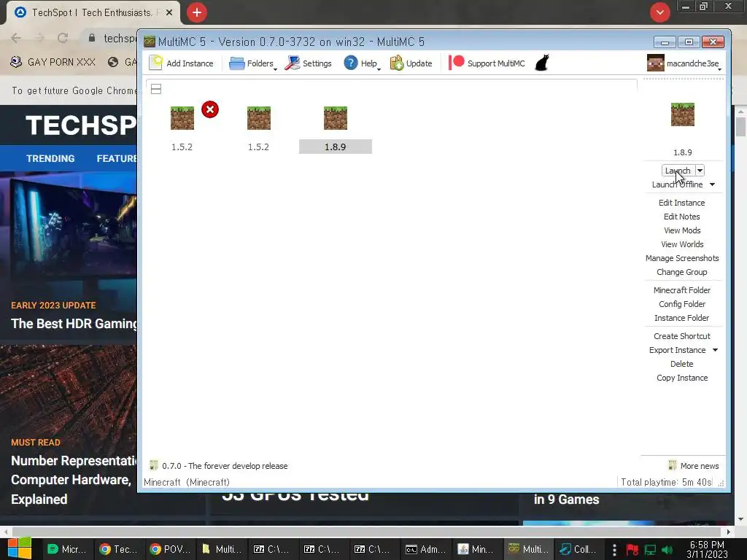The width and height of the screenshot is (747, 560).
Task: Click the Support MultiMC Patreon icon
Action: 457,63
